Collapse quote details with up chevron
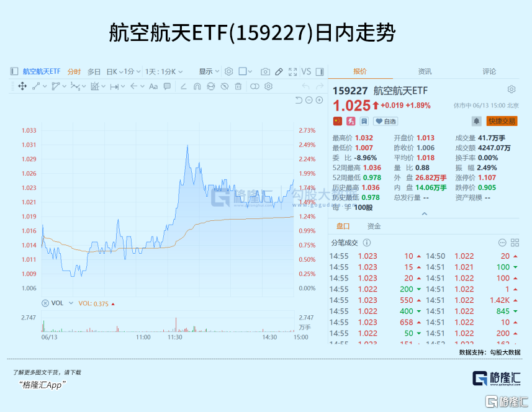This screenshot has width=532, height=412. pos(424,213)
